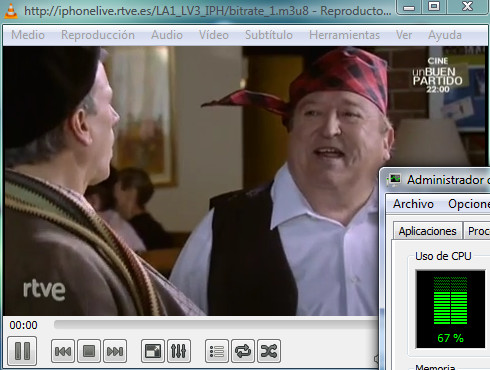
Task: Stop playback with the stop button
Action: click(89, 351)
